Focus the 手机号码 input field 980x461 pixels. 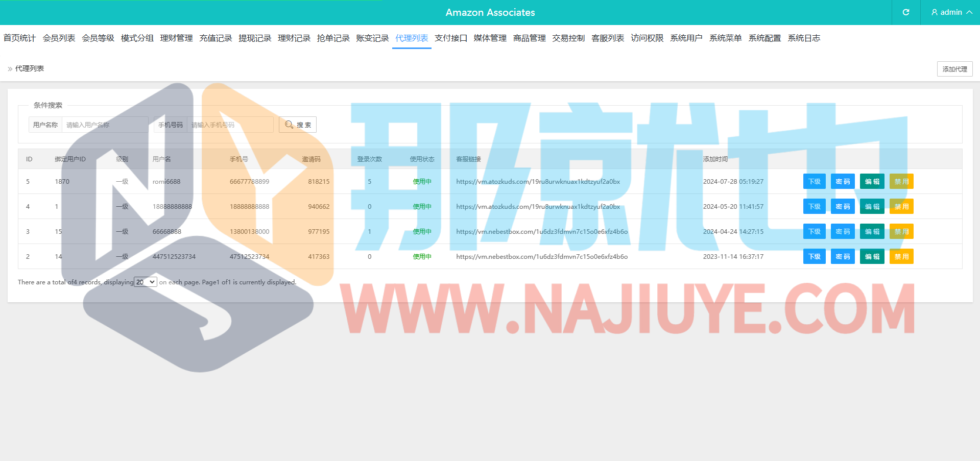coord(230,125)
